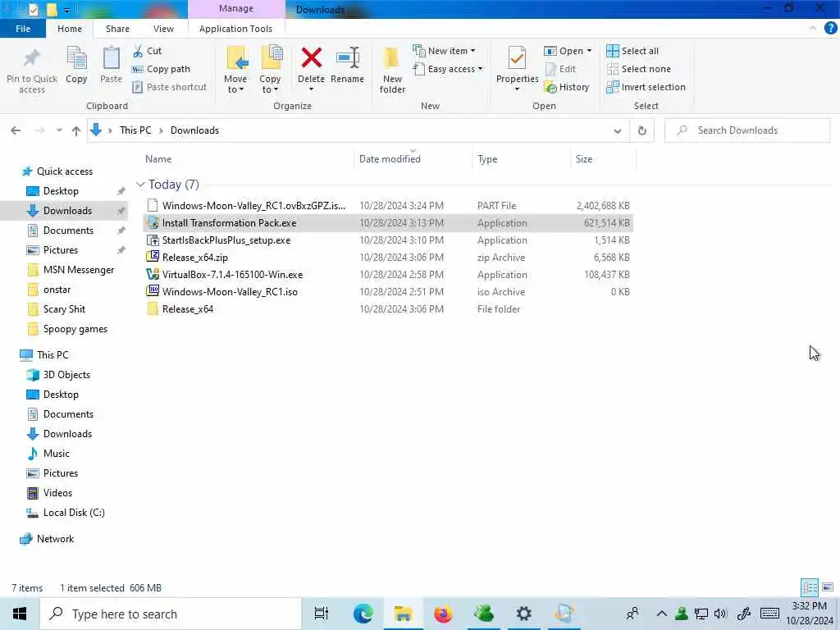Screen dimensions: 840x630
Task: Open MSN Messenger folder in Quick access
Action: coord(71,270)
